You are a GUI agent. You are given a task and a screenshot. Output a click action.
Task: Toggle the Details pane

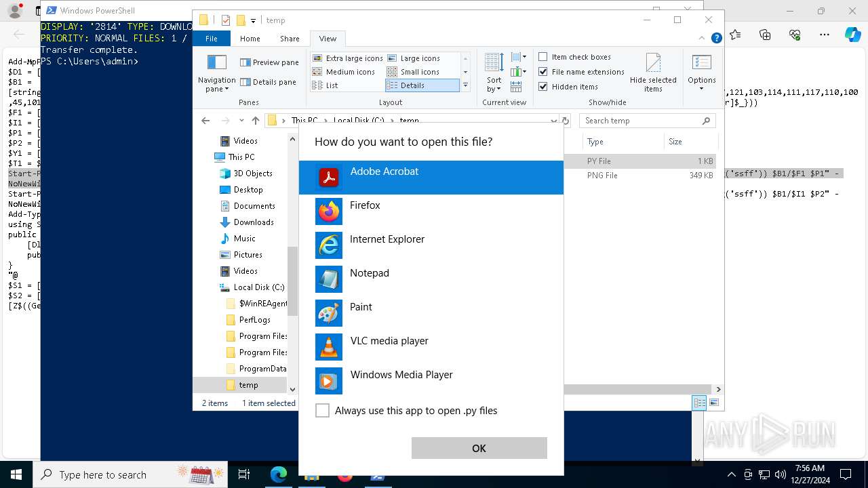[268, 82]
